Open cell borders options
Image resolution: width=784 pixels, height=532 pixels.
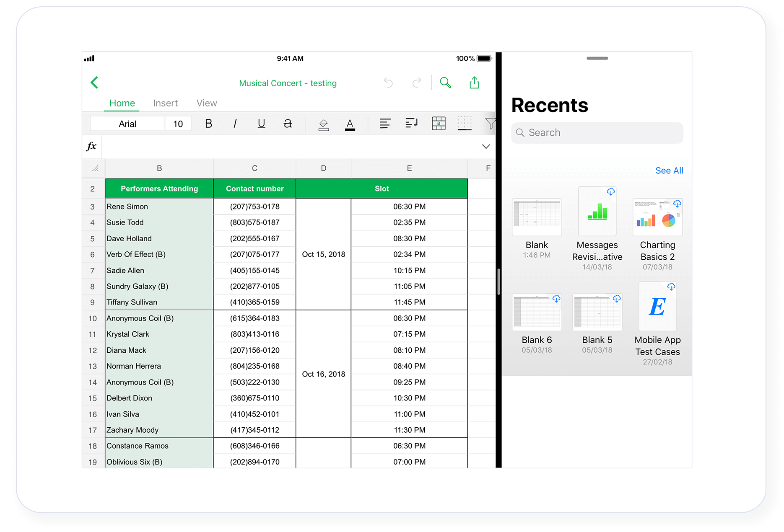[465, 124]
